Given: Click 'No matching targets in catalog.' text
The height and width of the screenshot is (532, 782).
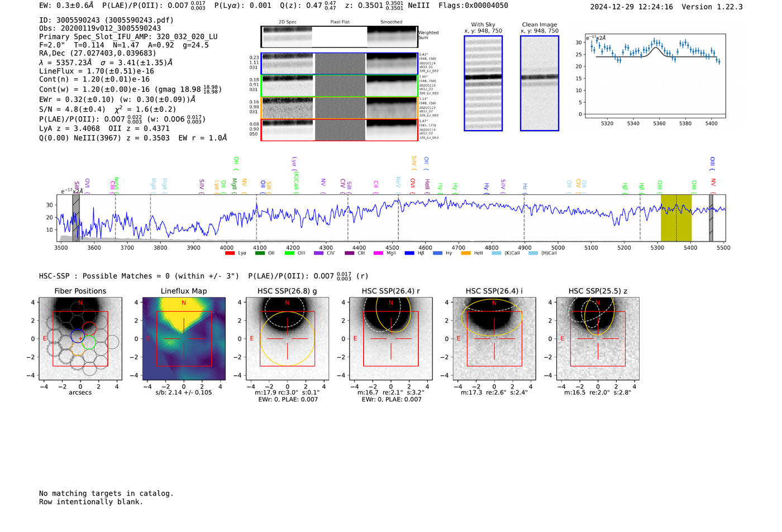Looking at the screenshot, I should point(106,493).
